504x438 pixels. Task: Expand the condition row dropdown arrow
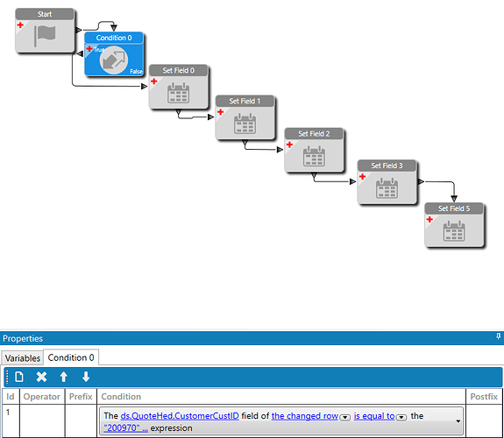(458, 421)
